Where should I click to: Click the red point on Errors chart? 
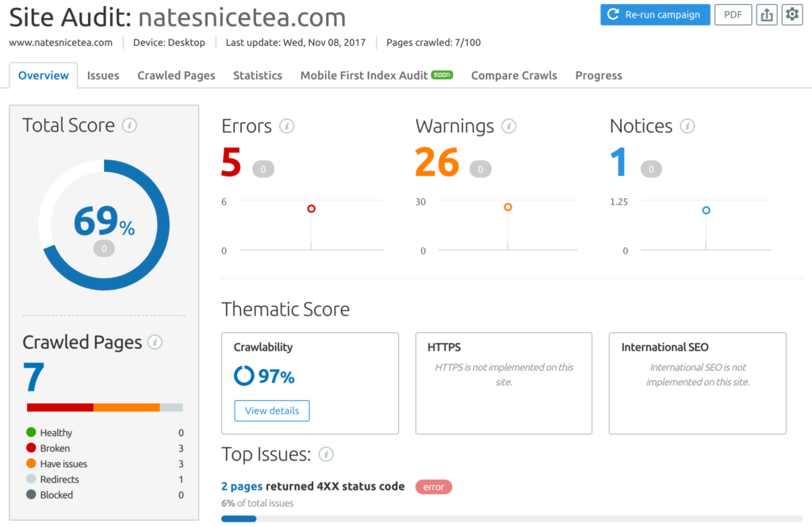pos(311,208)
